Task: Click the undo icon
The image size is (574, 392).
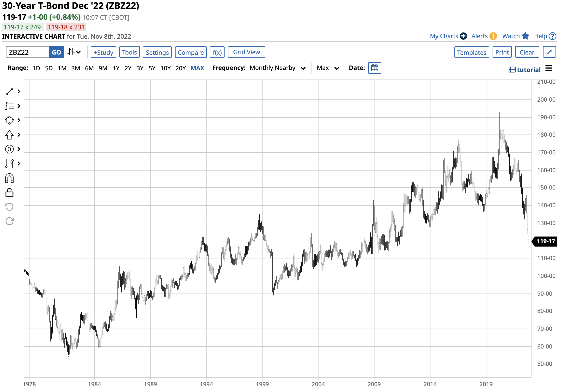Action: point(9,207)
